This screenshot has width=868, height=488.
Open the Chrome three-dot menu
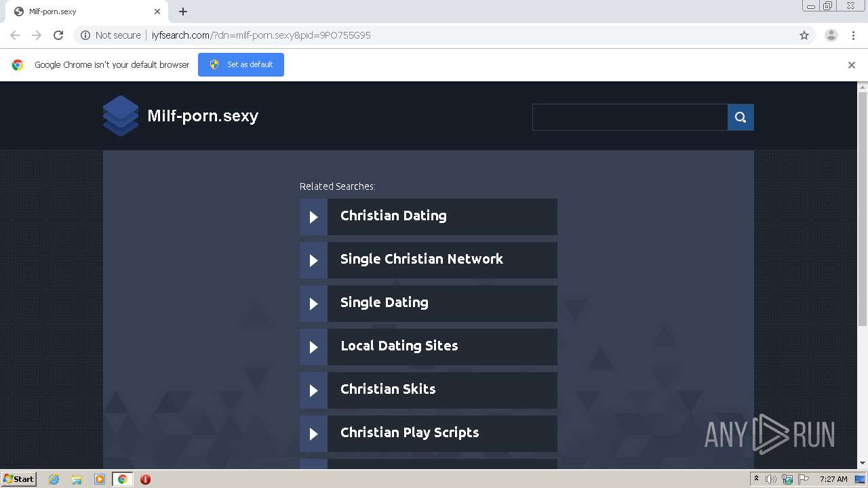click(x=854, y=35)
